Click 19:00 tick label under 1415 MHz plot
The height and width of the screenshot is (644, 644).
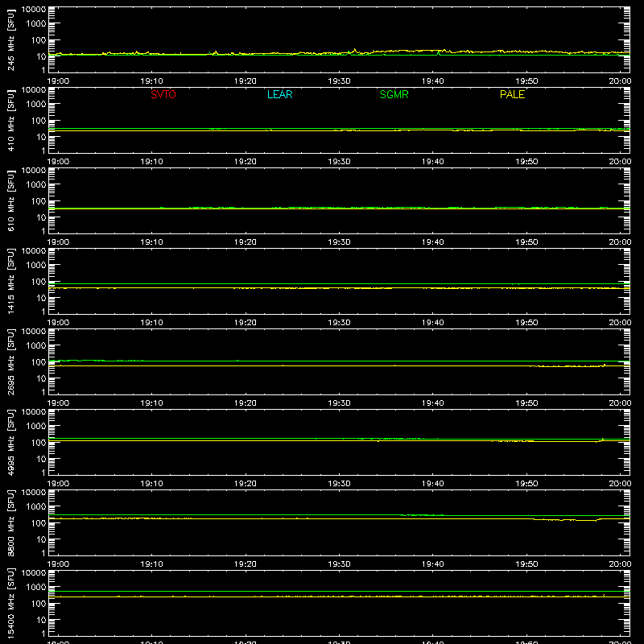coord(58,323)
